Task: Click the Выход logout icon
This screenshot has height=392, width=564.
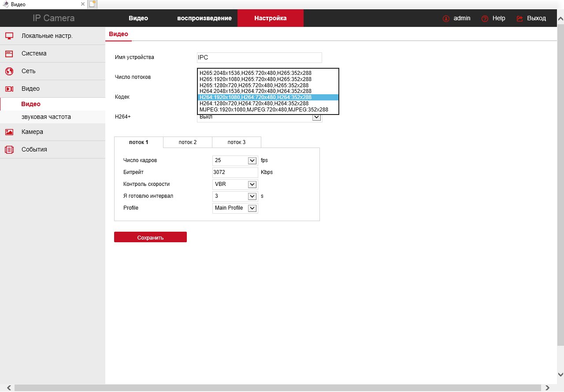Action: [x=519, y=18]
